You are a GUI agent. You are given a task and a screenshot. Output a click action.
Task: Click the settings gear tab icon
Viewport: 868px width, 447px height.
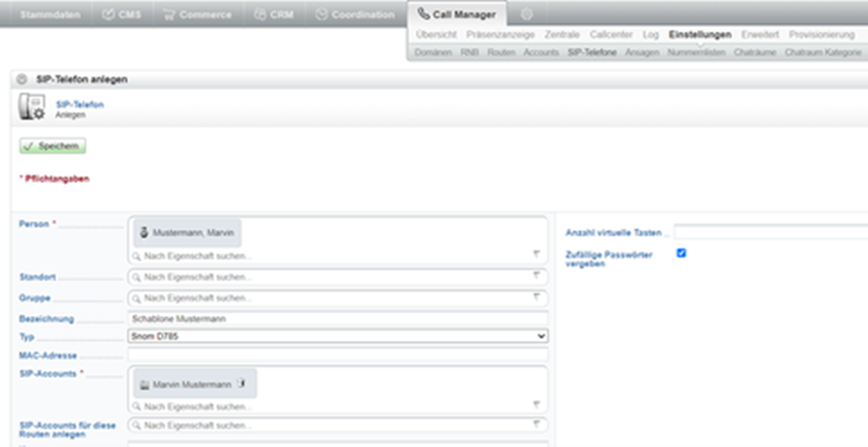[x=526, y=14]
